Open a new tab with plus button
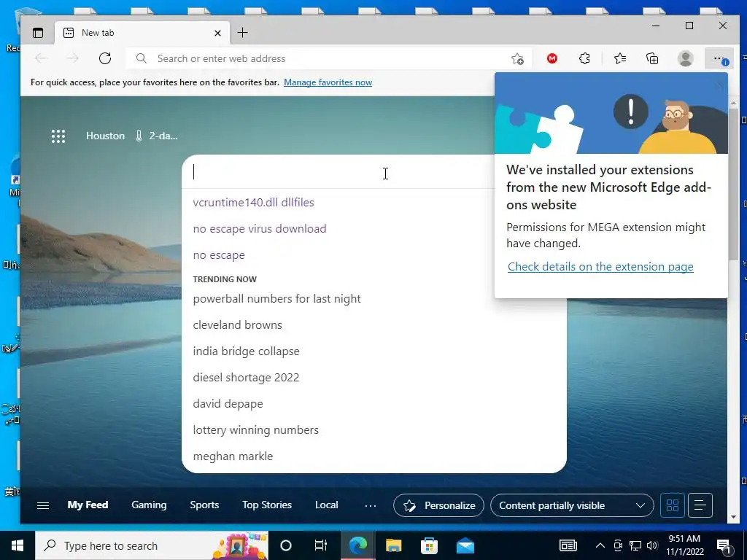 [242, 32]
